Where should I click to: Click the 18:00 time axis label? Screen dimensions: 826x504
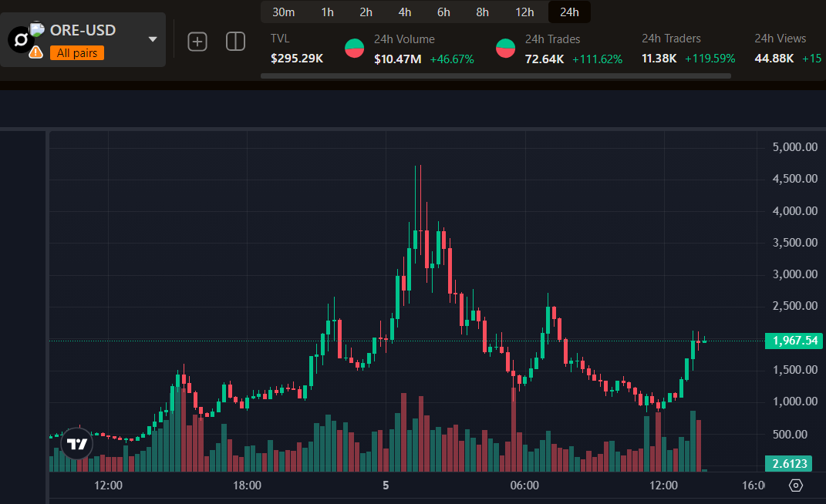point(247,486)
